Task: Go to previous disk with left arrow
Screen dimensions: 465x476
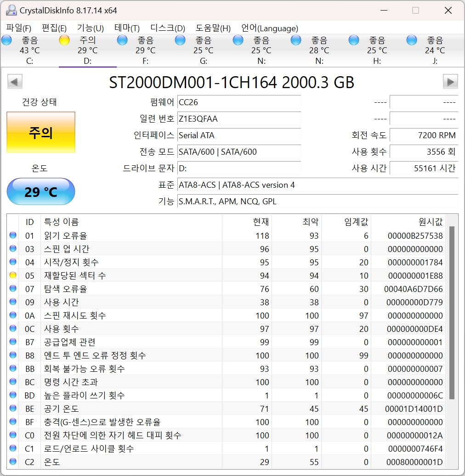Action: [15, 82]
